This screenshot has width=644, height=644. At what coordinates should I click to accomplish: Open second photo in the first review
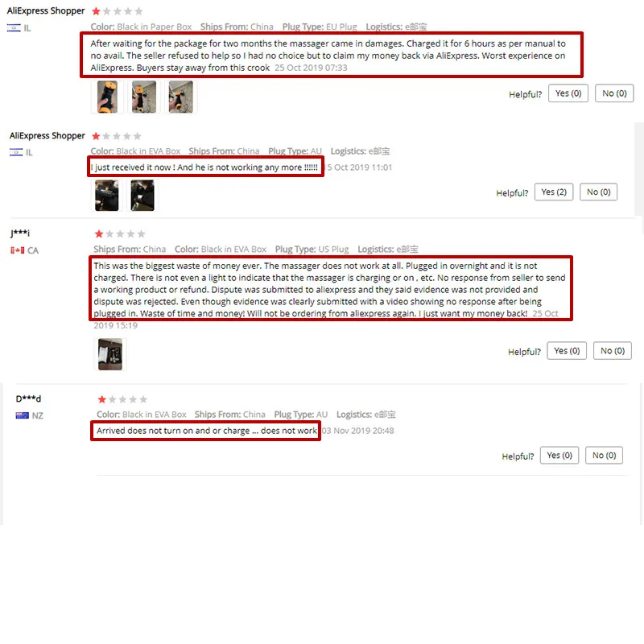144,97
